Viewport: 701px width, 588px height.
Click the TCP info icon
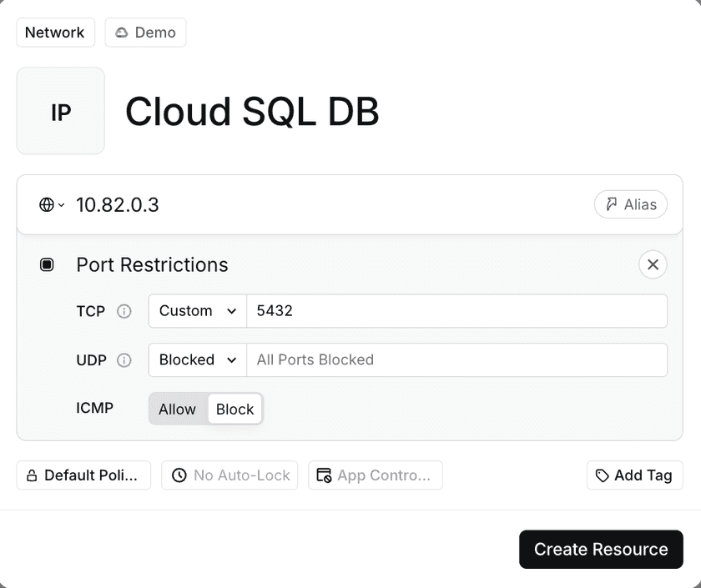(124, 311)
